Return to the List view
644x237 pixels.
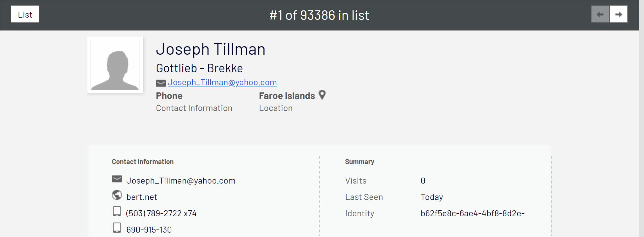pyautogui.click(x=25, y=14)
